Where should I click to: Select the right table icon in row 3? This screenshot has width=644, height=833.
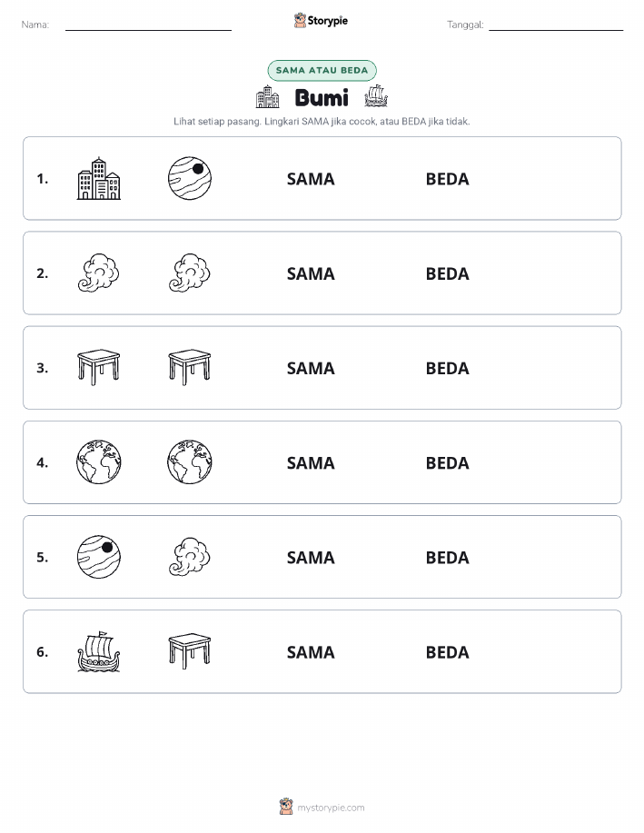tap(190, 367)
